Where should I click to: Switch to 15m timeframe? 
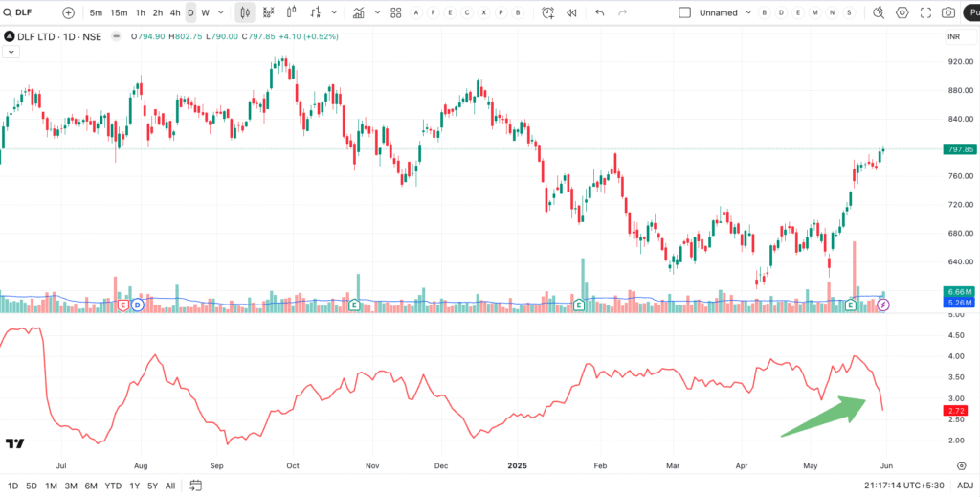(x=119, y=12)
